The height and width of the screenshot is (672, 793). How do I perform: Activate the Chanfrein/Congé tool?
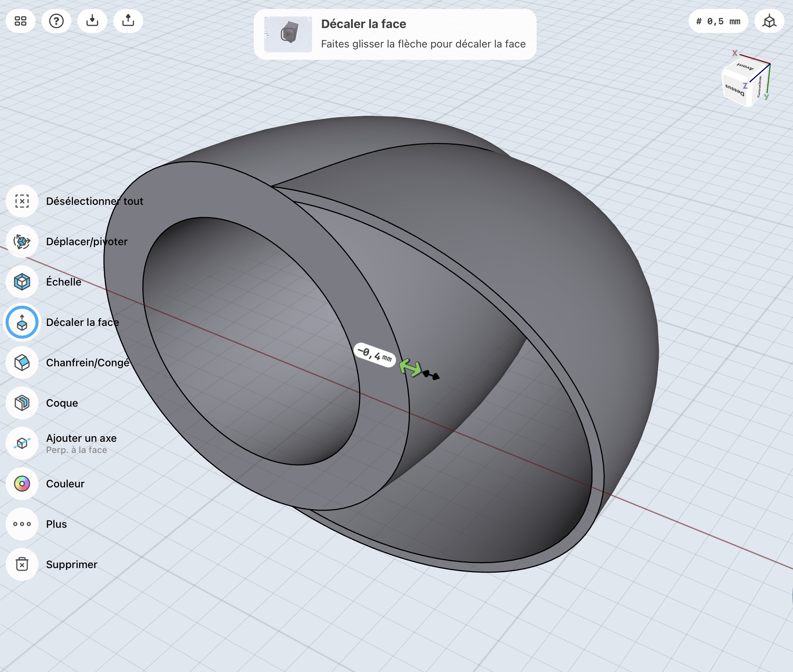click(x=22, y=363)
